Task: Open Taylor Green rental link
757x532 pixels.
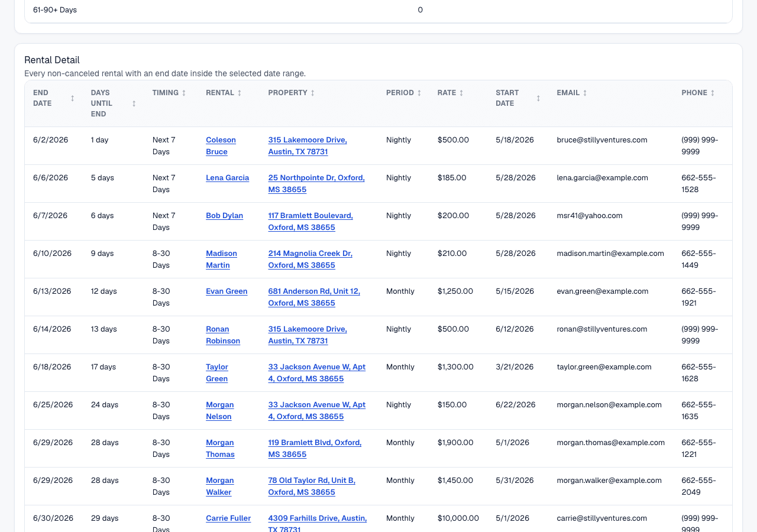Action: click(x=217, y=373)
